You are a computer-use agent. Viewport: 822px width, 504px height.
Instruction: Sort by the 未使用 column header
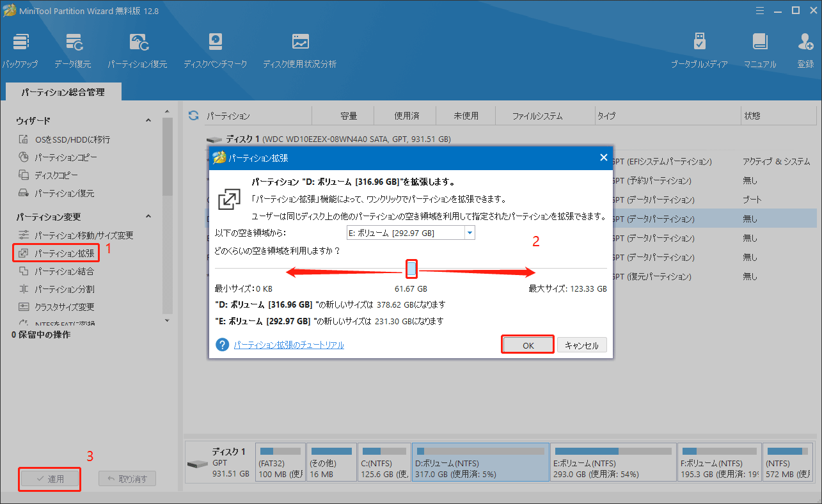click(466, 116)
